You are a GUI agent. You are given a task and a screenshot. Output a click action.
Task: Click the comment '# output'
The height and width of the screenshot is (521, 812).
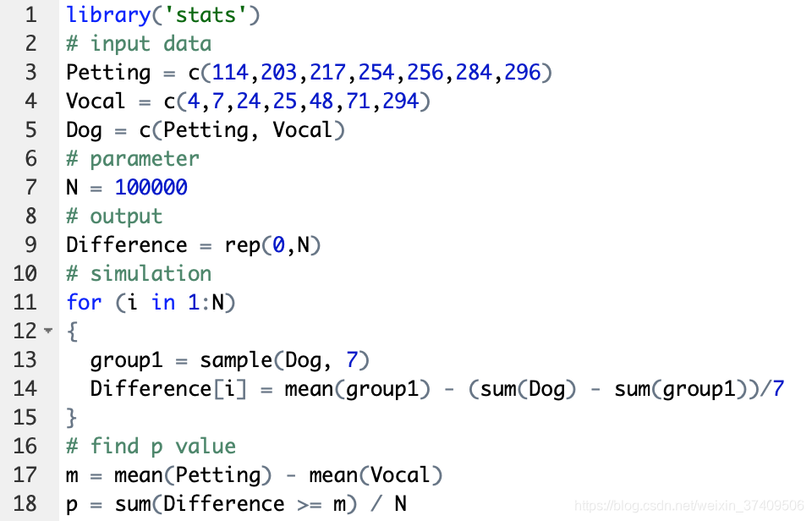(114, 217)
